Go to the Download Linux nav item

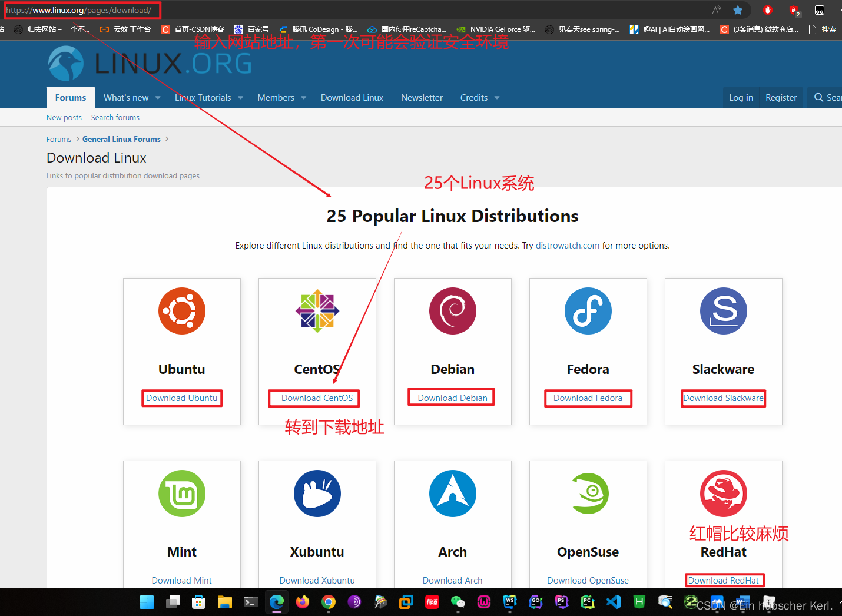pyautogui.click(x=352, y=98)
